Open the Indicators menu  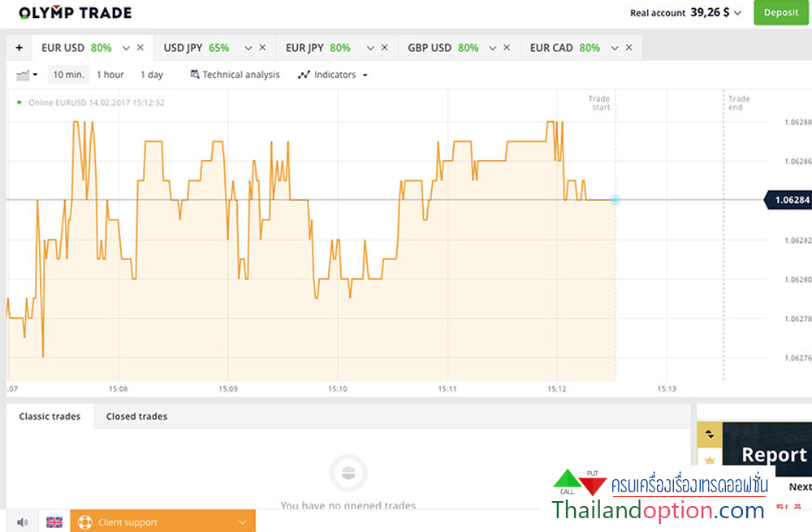tap(332, 75)
